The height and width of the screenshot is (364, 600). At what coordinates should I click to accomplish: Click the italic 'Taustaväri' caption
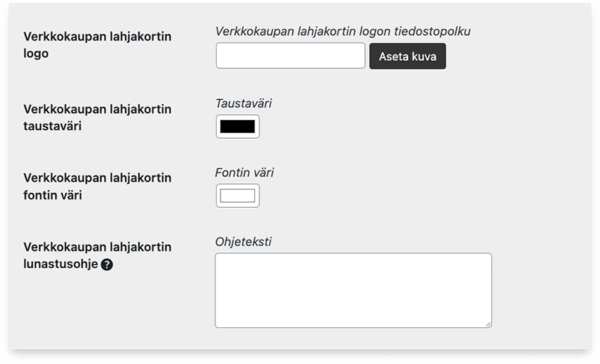(x=243, y=103)
